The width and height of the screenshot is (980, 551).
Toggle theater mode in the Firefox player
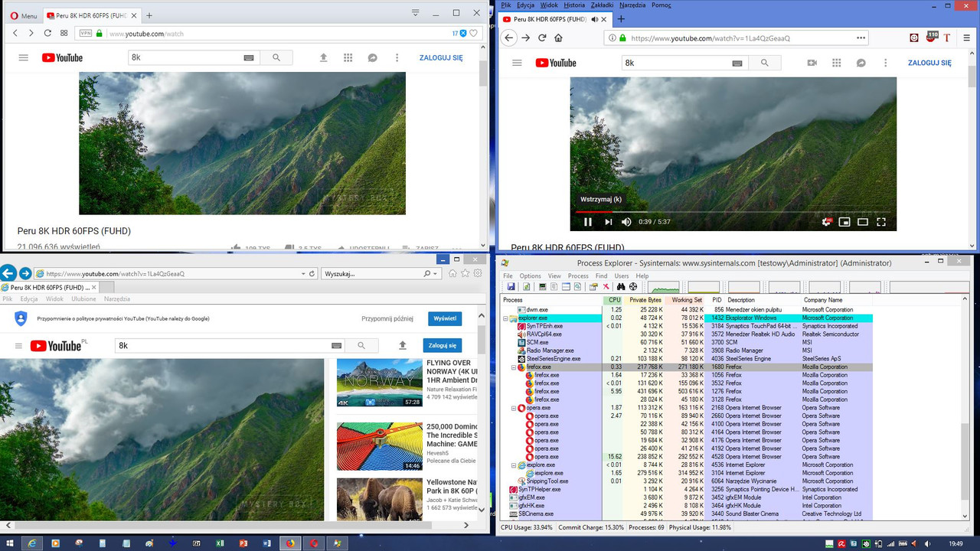(x=863, y=222)
